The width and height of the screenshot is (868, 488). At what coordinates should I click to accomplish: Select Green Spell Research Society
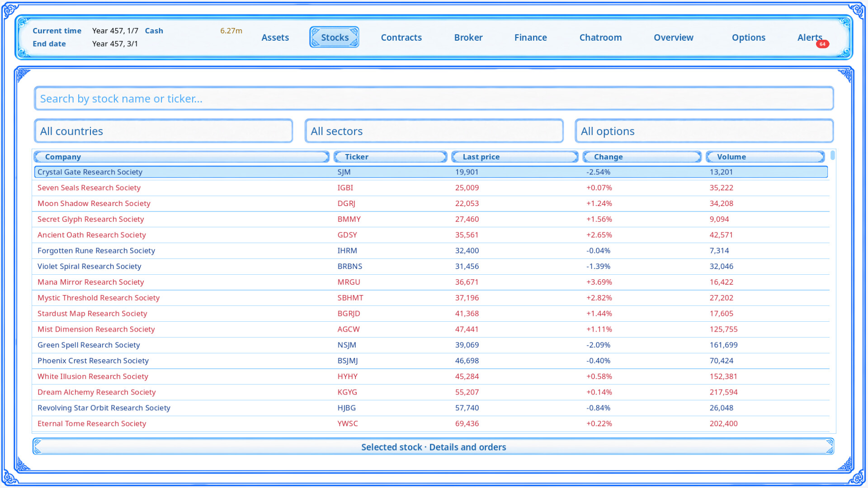point(431,345)
